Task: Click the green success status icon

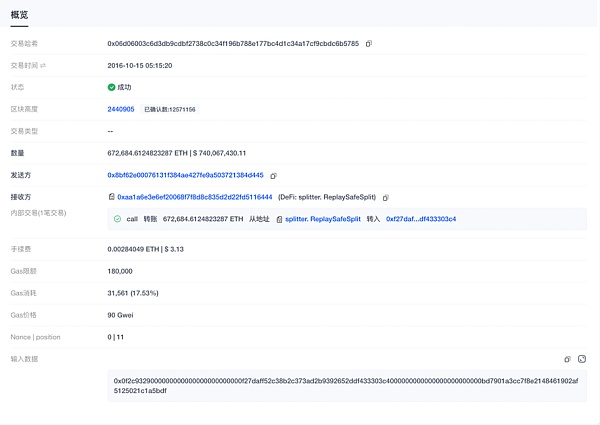Action: tap(111, 87)
